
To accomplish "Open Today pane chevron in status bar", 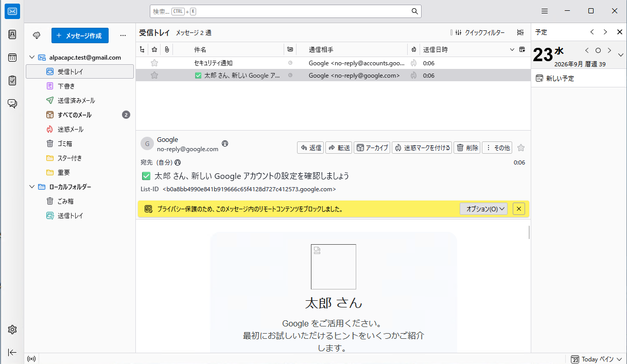I will 619,359.
